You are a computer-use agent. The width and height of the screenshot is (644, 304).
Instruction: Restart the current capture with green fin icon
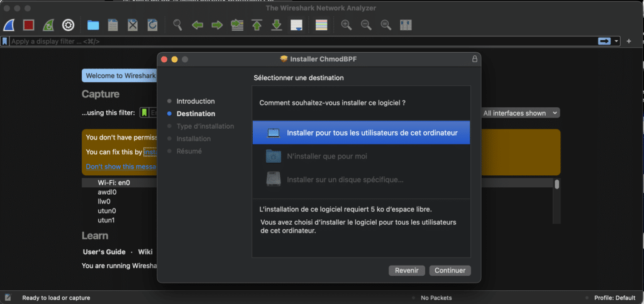(48, 25)
